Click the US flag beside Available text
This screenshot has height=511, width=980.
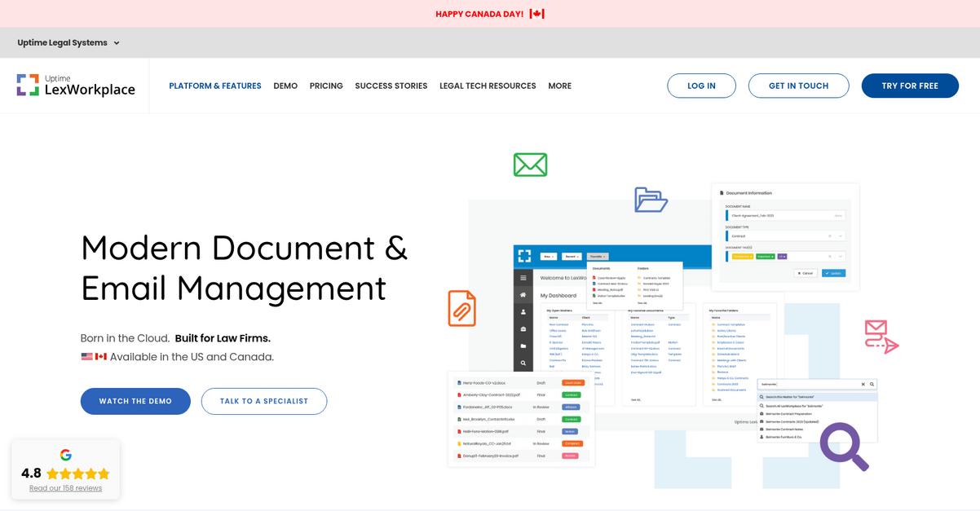pyautogui.click(x=87, y=356)
